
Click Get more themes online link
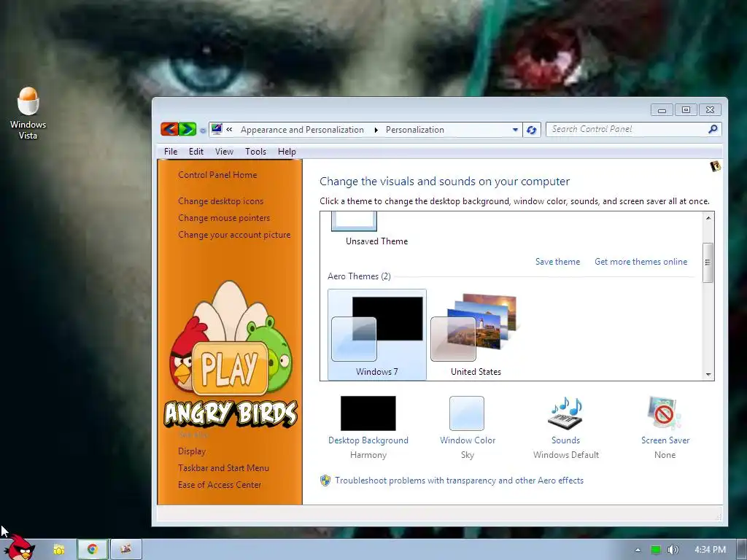[x=640, y=262]
